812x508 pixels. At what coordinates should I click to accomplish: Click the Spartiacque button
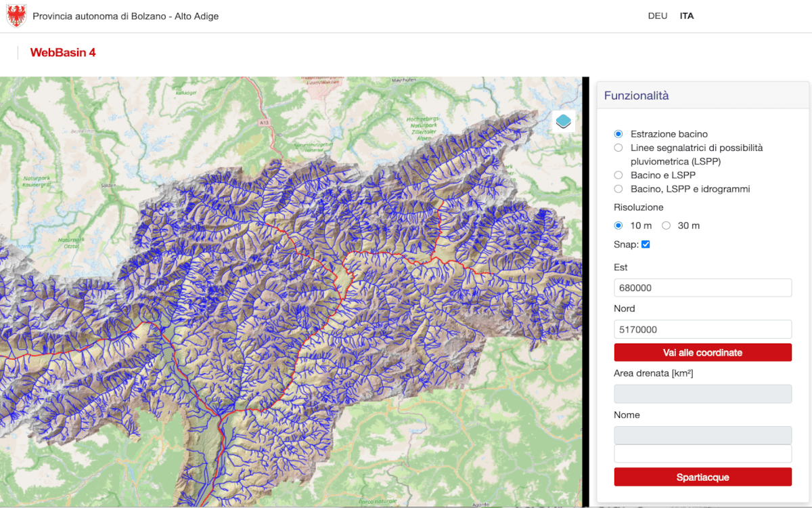tap(702, 477)
